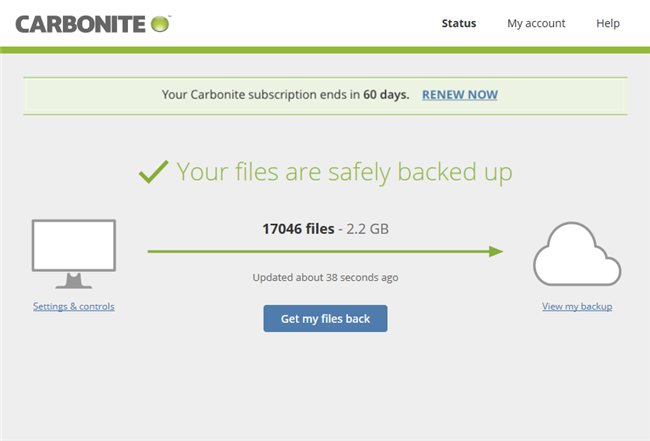Open the Status tab
Viewport: 650px width, 441px height.
click(459, 23)
